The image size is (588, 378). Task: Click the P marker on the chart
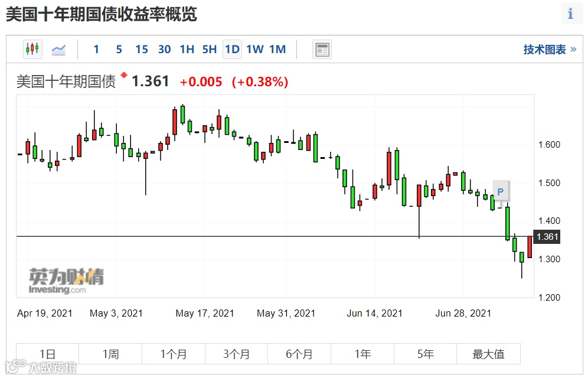click(x=500, y=192)
